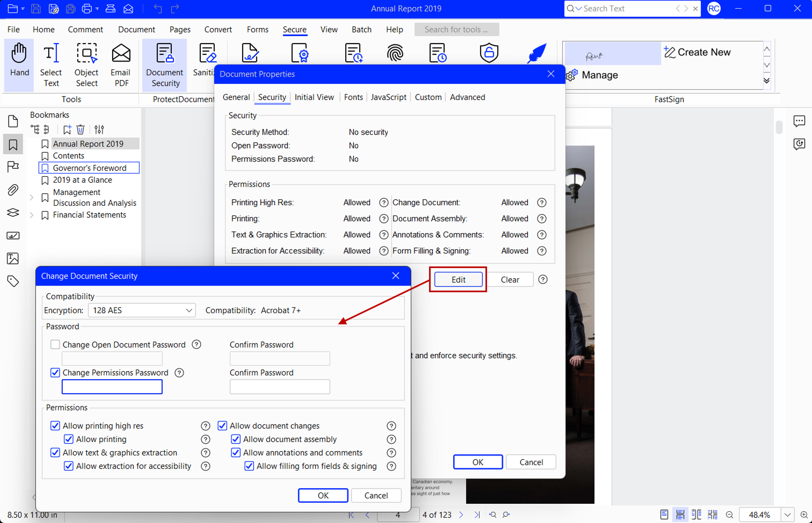Open bookmark options sliders icon
Image resolution: width=812 pixels, height=523 pixels.
coord(99,129)
